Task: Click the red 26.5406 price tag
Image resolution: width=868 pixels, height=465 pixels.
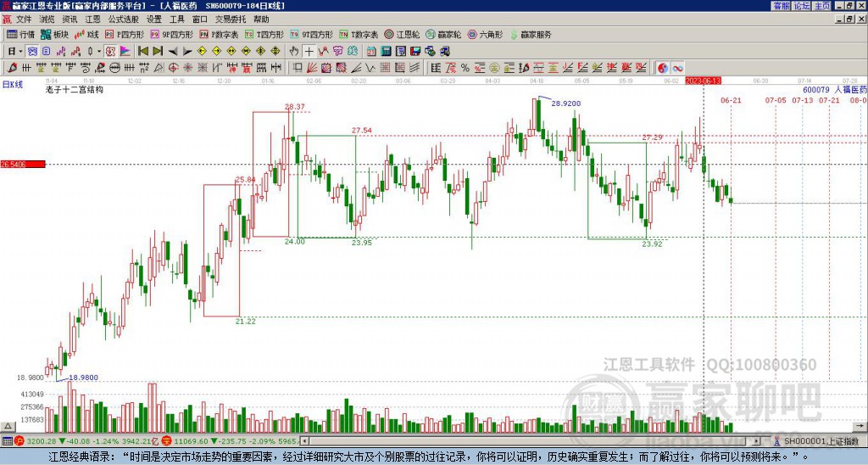Action: click(23, 165)
